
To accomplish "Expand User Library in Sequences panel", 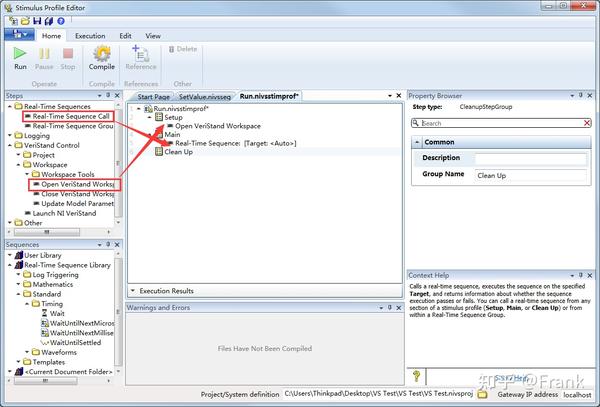I will [x=10, y=255].
